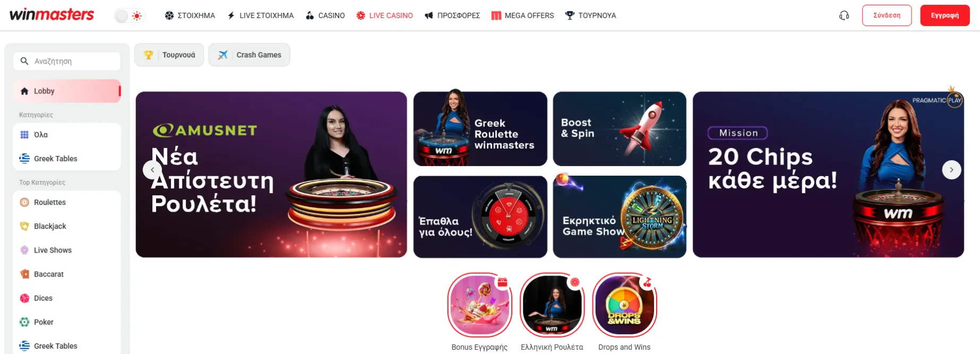The height and width of the screenshot is (354, 980).
Task: Click the search magnifier icon
Action: tap(24, 61)
